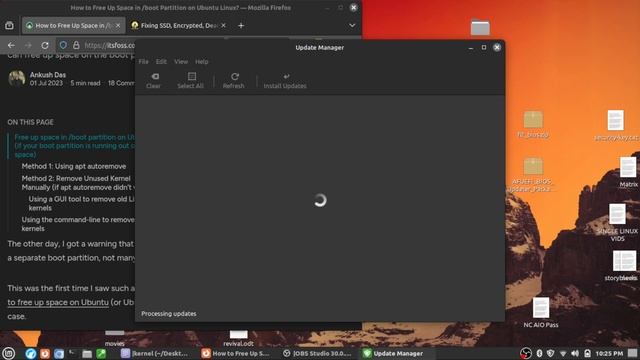640x360 pixels.
Task: Open a new tab in Firefox
Action: click(x=241, y=25)
